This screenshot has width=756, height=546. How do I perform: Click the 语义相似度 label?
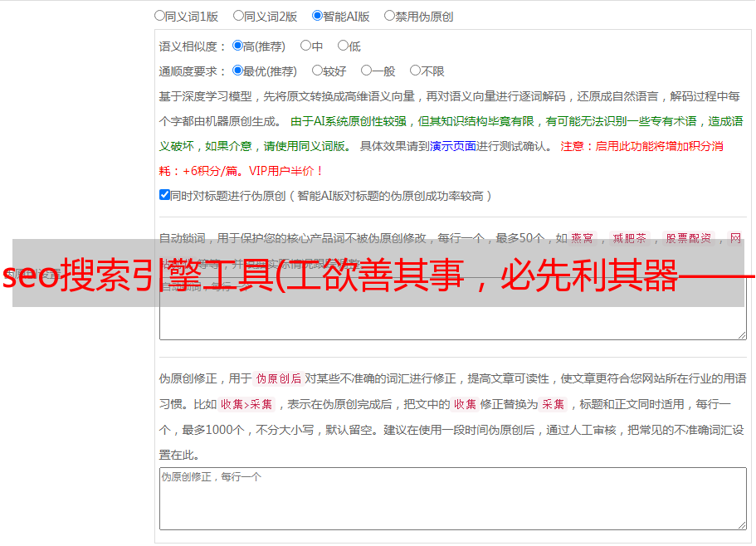click(193, 46)
